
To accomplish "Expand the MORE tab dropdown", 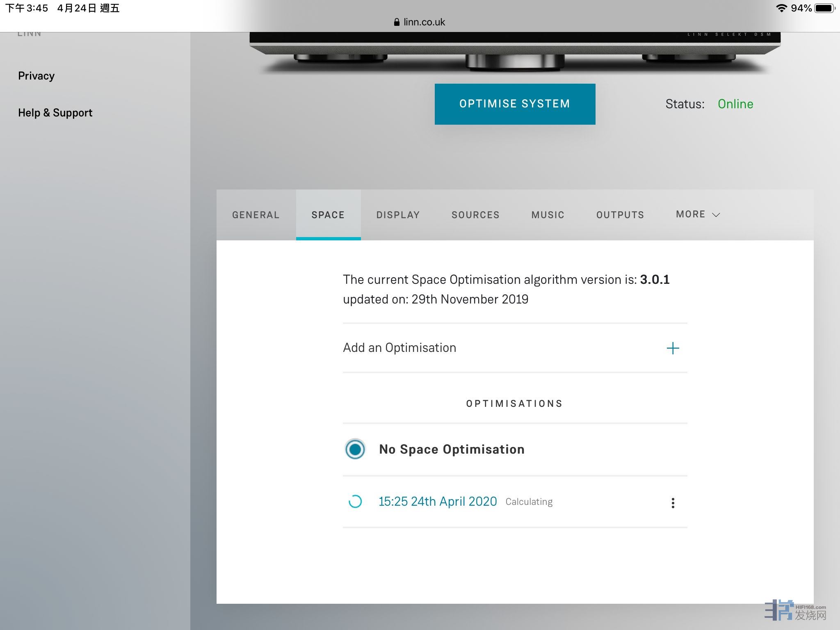I will [698, 215].
